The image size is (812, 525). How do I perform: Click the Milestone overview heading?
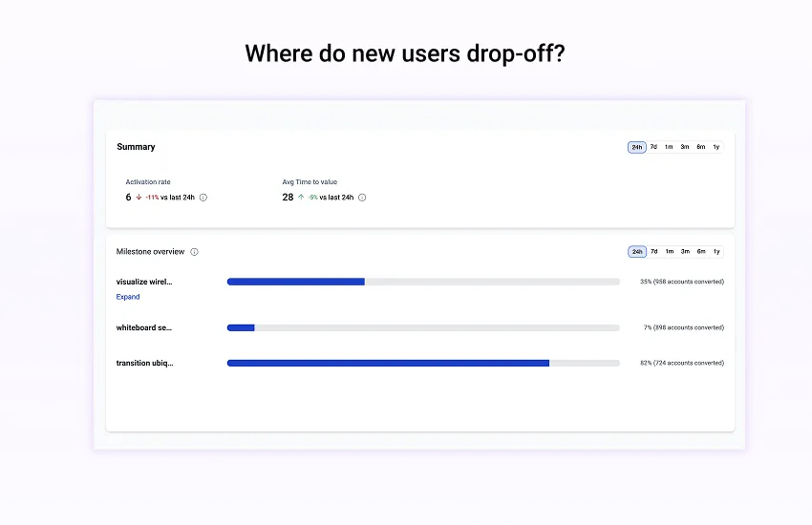150,252
